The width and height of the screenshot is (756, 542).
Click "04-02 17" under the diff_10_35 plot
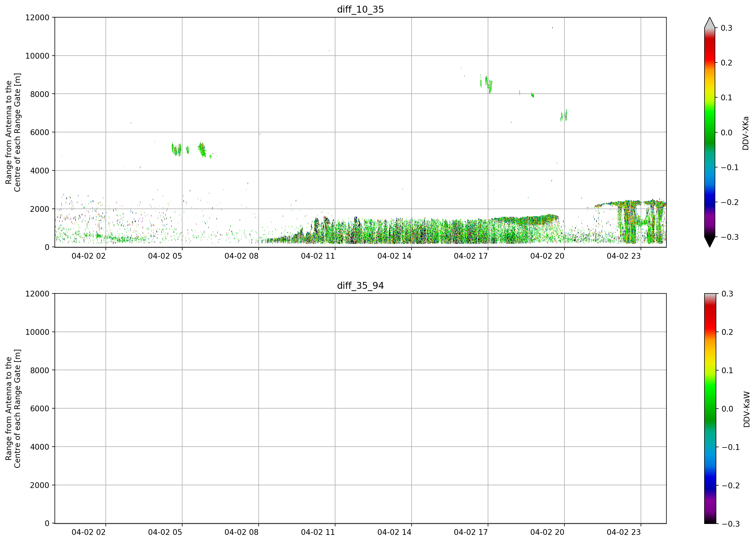point(471,256)
